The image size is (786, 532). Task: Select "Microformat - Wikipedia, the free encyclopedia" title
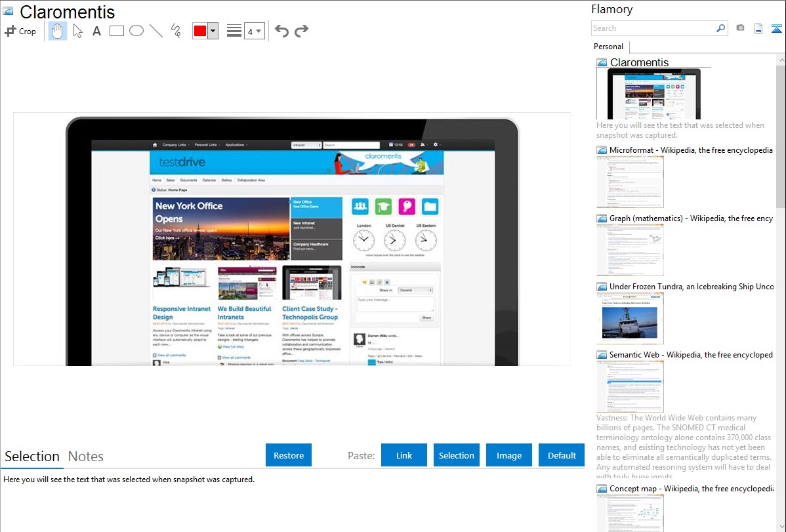pyautogui.click(x=691, y=150)
